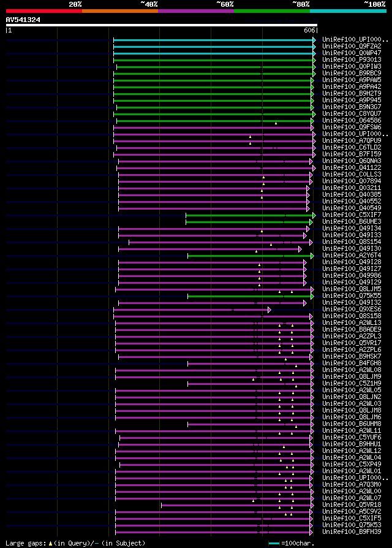Click the alignment end arrowhead for Q49I30

click(x=300, y=249)
